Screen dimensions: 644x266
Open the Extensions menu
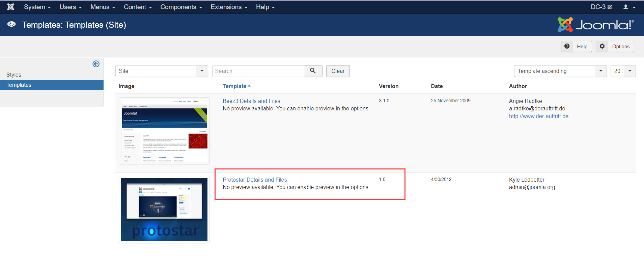coord(229,7)
